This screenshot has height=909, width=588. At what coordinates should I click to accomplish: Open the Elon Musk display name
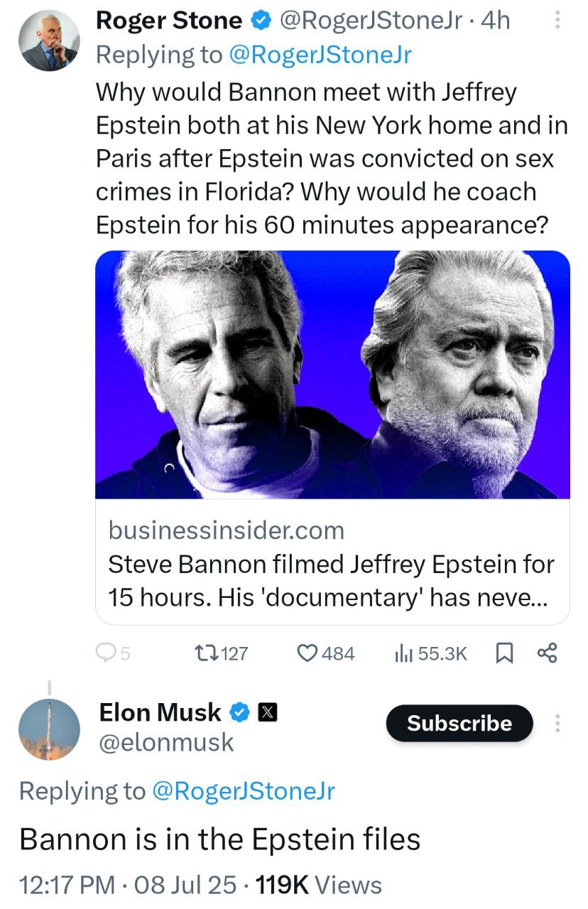point(160,712)
